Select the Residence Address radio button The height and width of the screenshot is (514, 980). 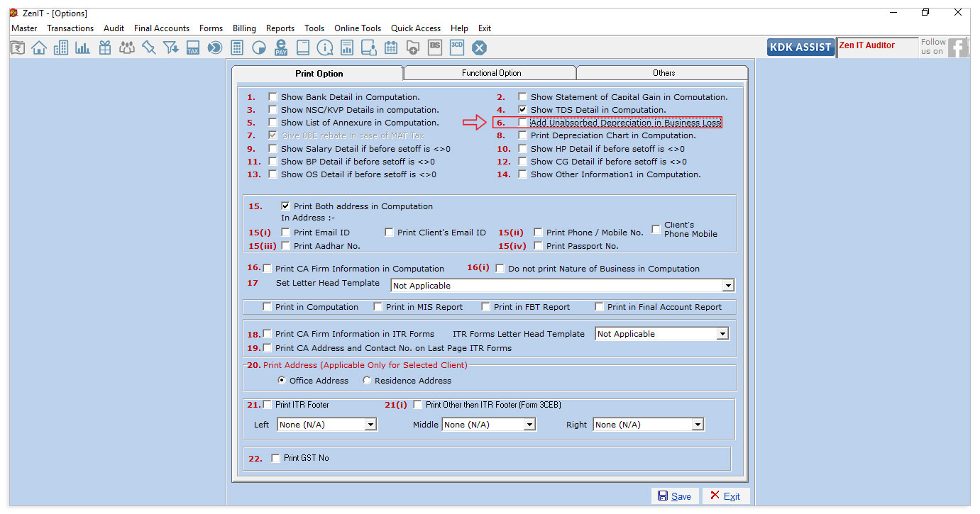(367, 381)
